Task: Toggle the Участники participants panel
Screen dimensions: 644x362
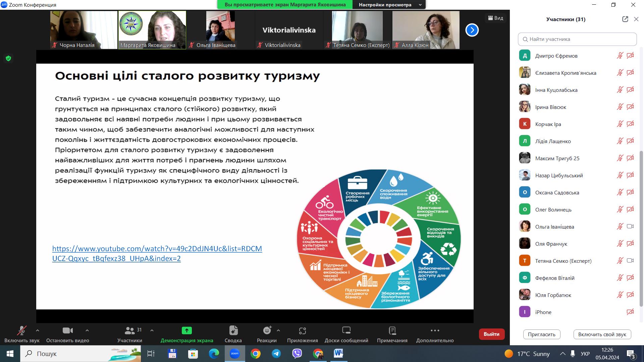Action: [x=130, y=331]
